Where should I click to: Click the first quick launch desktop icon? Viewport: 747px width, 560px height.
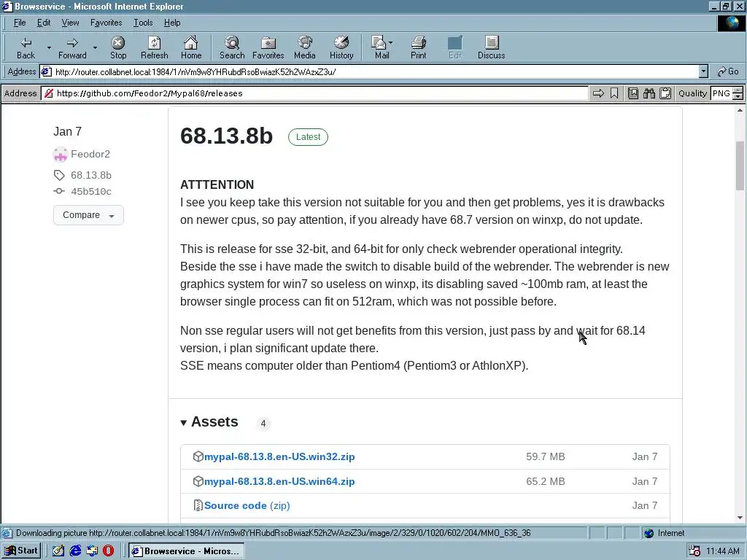tap(58, 551)
